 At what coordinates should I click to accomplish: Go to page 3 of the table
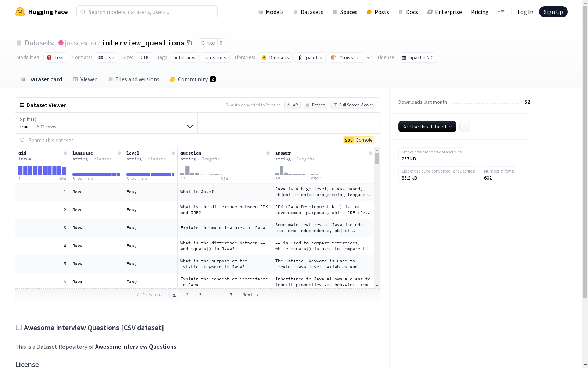200,295
